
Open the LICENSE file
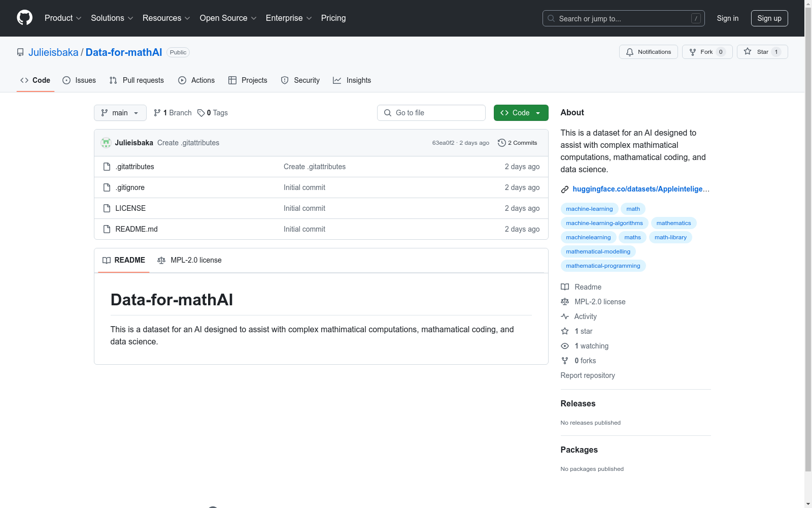[x=130, y=208]
